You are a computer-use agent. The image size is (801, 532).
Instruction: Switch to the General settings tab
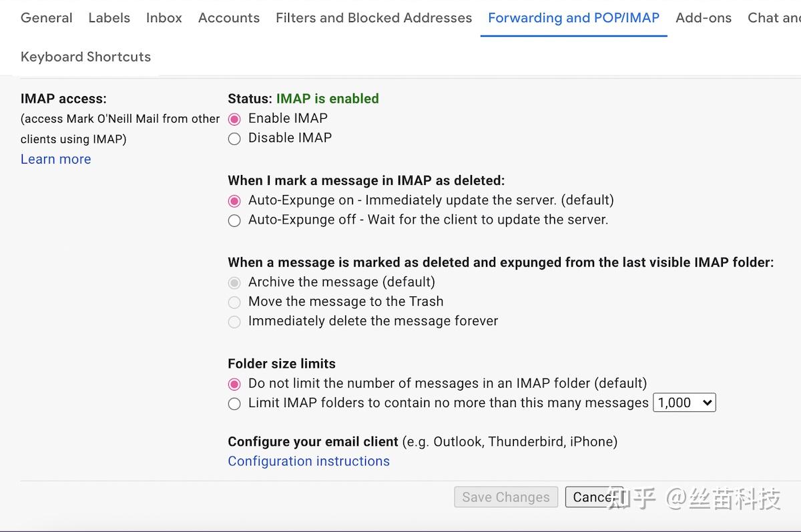46,18
